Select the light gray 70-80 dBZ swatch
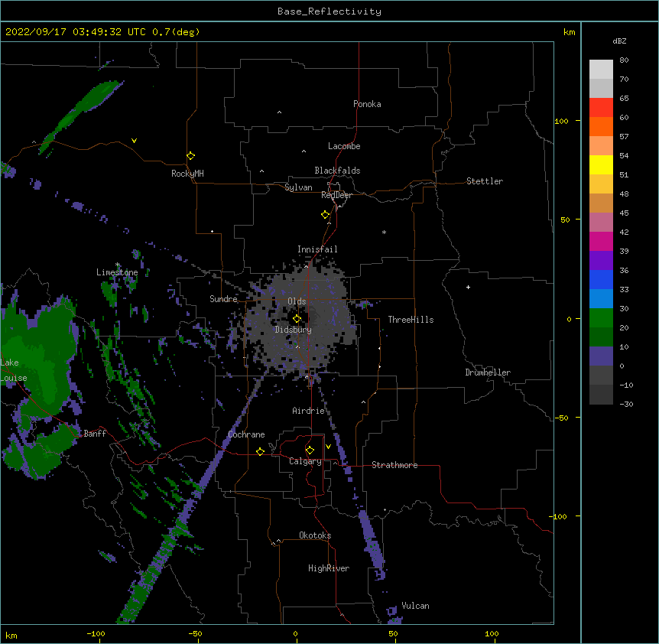 (601, 70)
